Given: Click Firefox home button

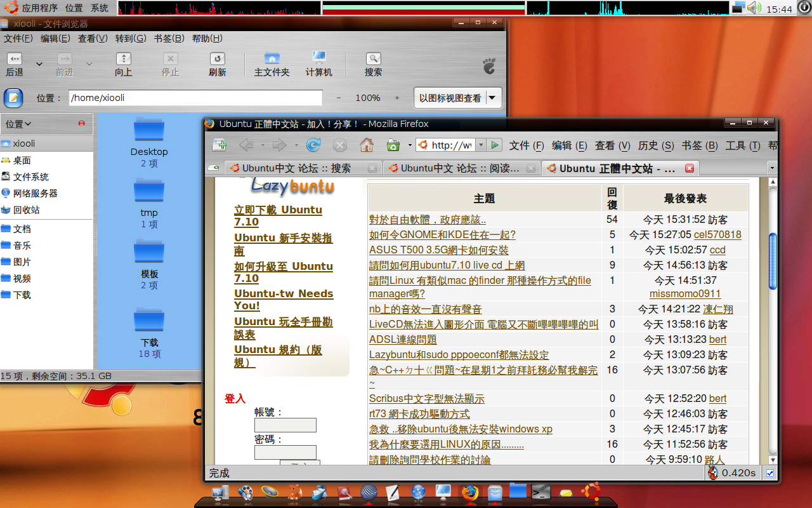Looking at the screenshot, I should [367, 145].
